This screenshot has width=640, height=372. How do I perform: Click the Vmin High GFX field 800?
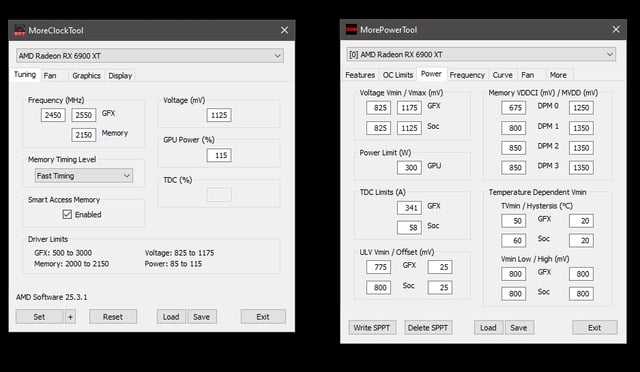click(581, 274)
